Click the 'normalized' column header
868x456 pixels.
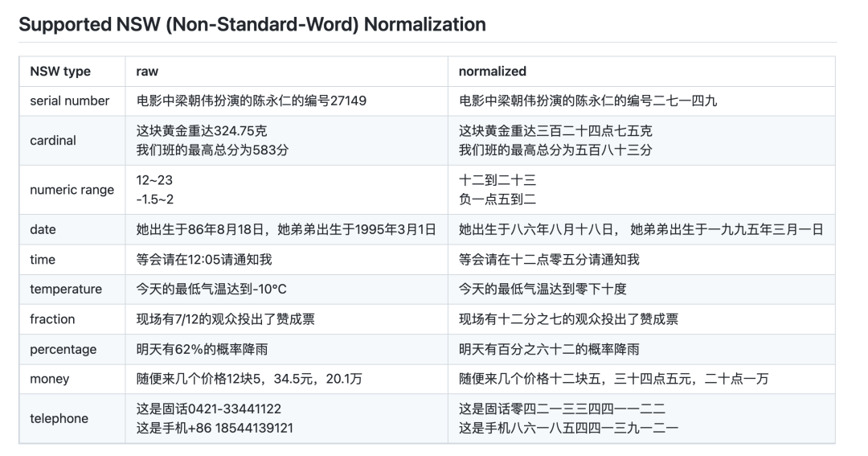[492, 72]
